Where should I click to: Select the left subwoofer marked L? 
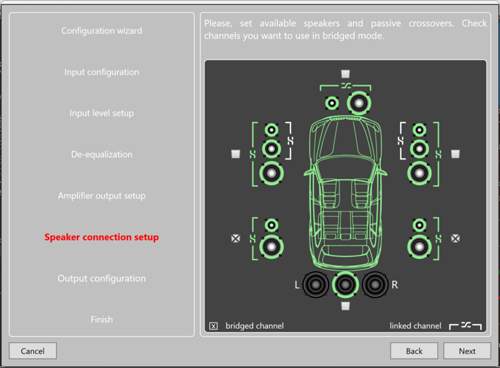(316, 285)
